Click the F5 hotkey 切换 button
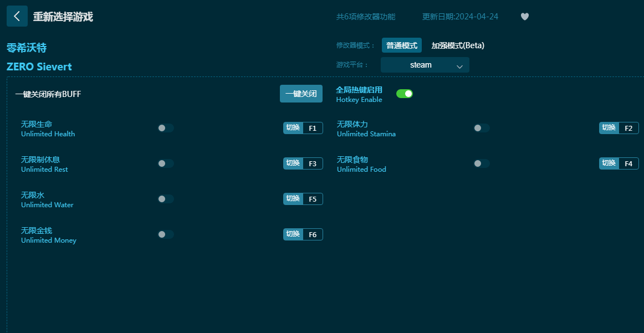 point(293,199)
